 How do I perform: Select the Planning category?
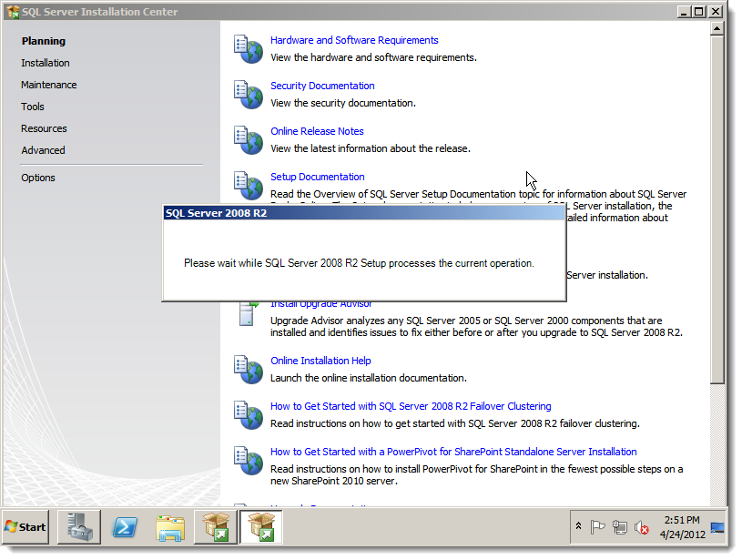pos(44,41)
